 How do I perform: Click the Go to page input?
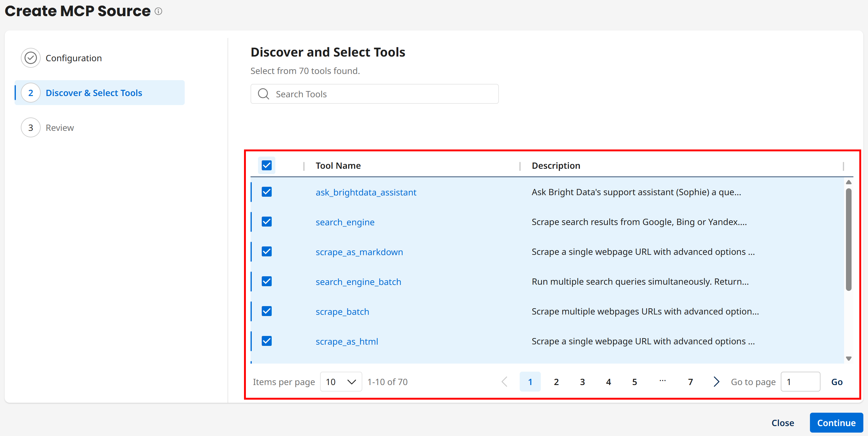[x=800, y=382]
